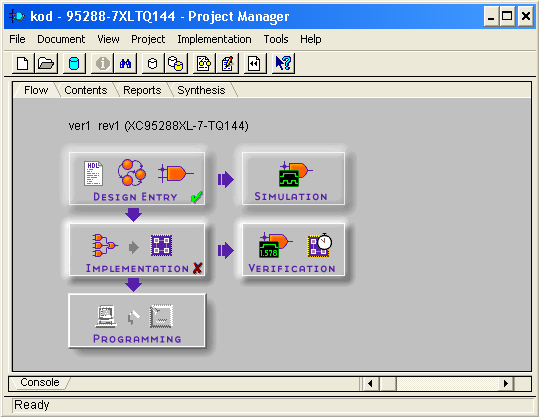The height and width of the screenshot is (417, 539).
Task: Click the waveform simulator icon in Simulation
Action: point(295,174)
